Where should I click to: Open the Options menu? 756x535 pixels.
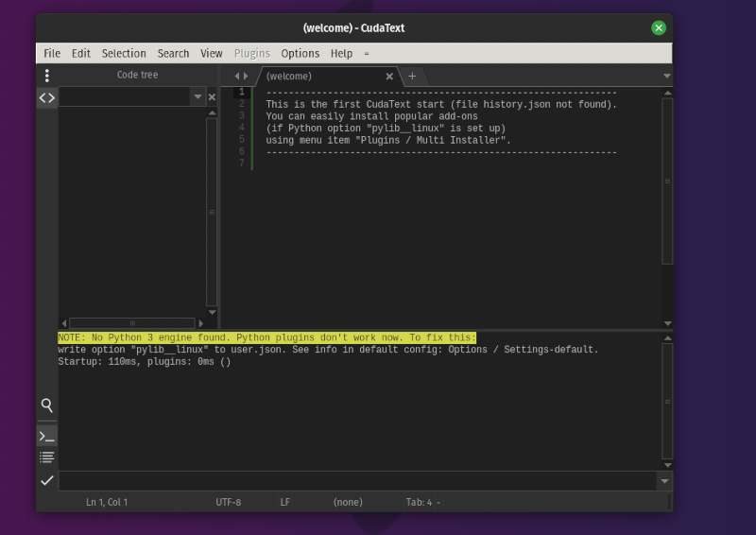pos(301,54)
